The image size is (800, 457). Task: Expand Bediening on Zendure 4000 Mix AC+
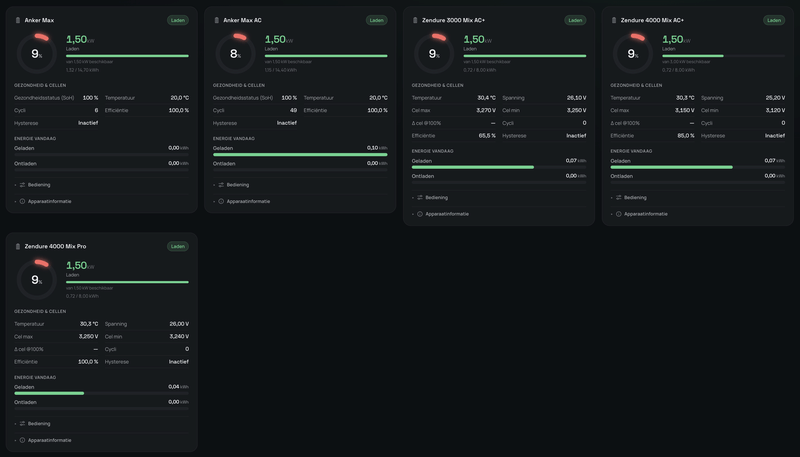coord(697,197)
